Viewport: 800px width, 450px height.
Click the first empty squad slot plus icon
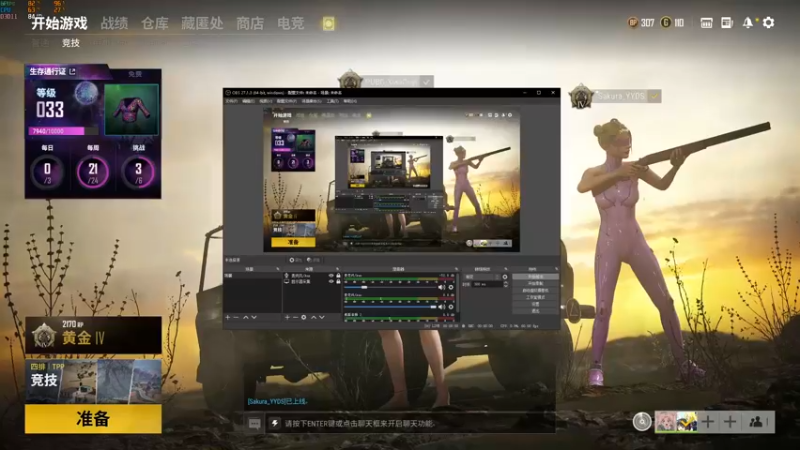point(708,422)
